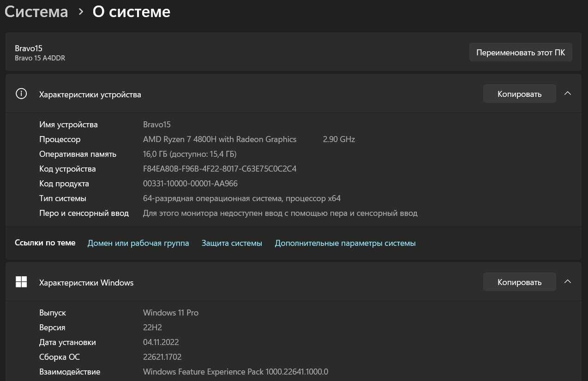Image resolution: width=588 pixels, height=381 pixels.
Task: Collapse the Характеристики устройства section chevron
Action: (x=568, y=94)
